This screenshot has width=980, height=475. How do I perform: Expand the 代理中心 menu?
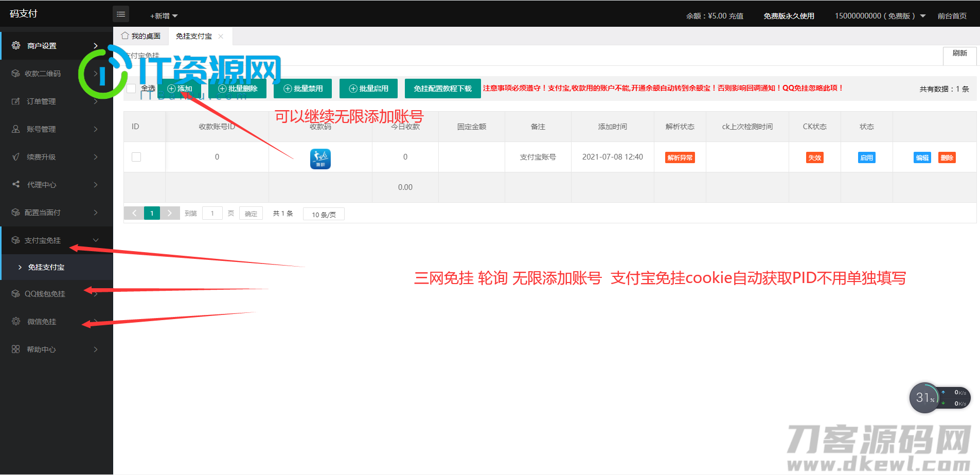coord(96,184)
